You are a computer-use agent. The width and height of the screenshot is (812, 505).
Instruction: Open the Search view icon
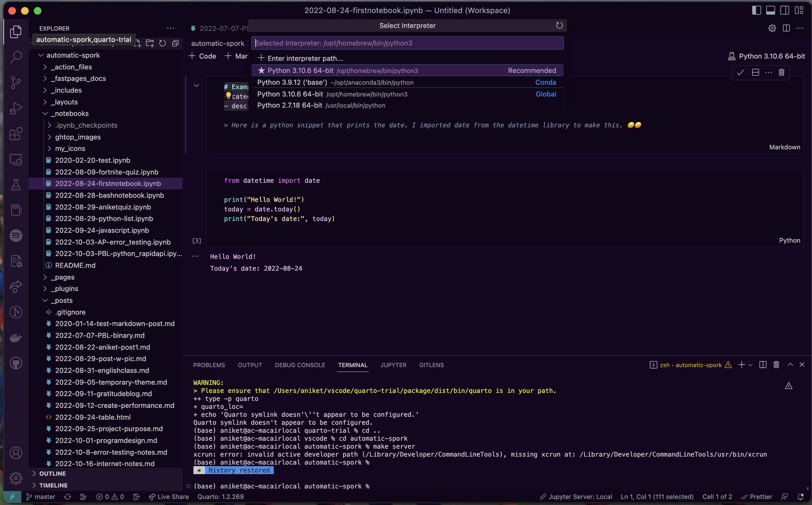16,57
